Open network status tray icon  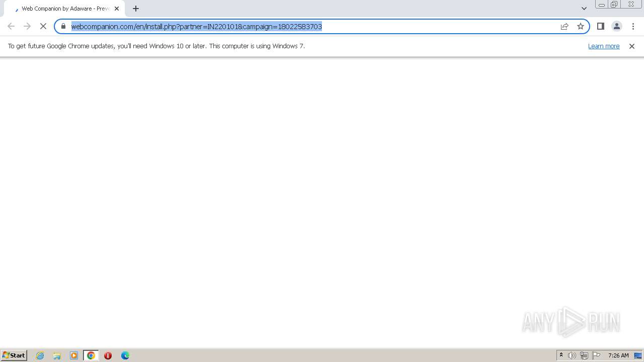click(x=584, y=355)
